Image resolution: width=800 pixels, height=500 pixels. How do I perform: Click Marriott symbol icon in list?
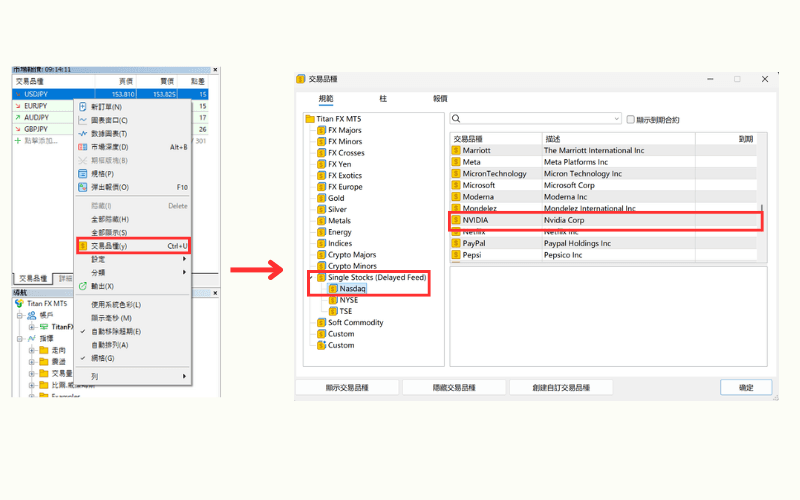pos(456,151)
